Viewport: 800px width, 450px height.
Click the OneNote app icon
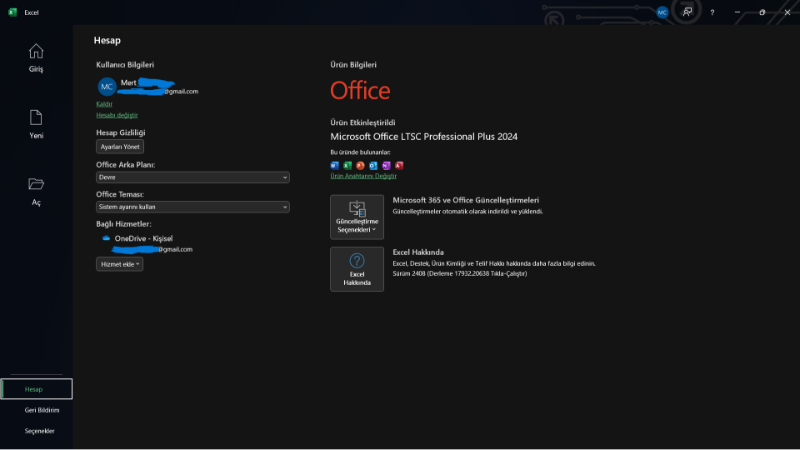pos(386,165)
